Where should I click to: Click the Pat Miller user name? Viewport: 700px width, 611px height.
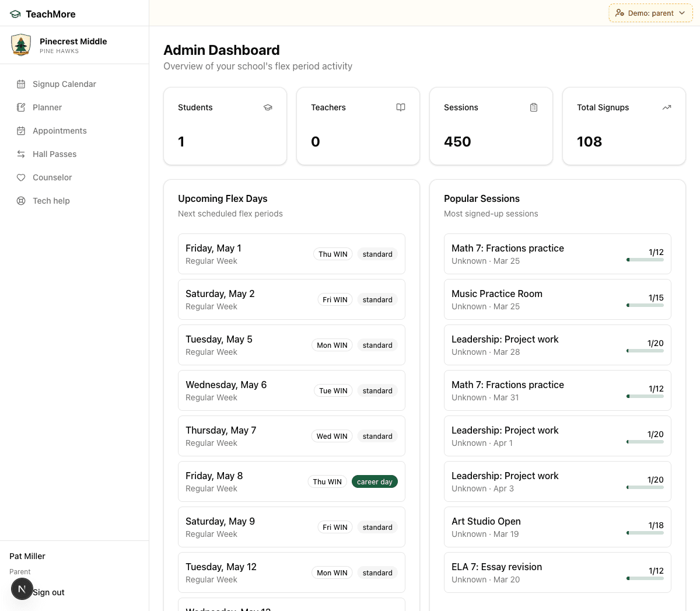pos(27,556)
